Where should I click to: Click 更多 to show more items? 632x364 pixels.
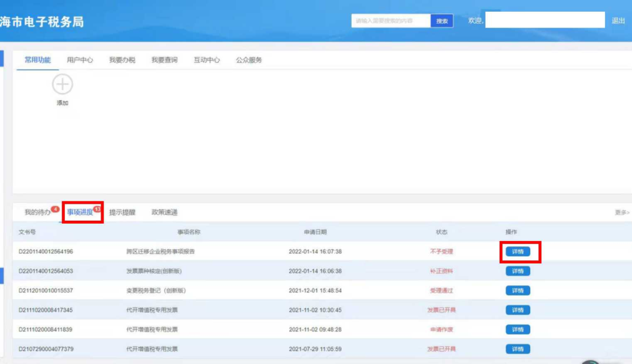tap(621, 212)
